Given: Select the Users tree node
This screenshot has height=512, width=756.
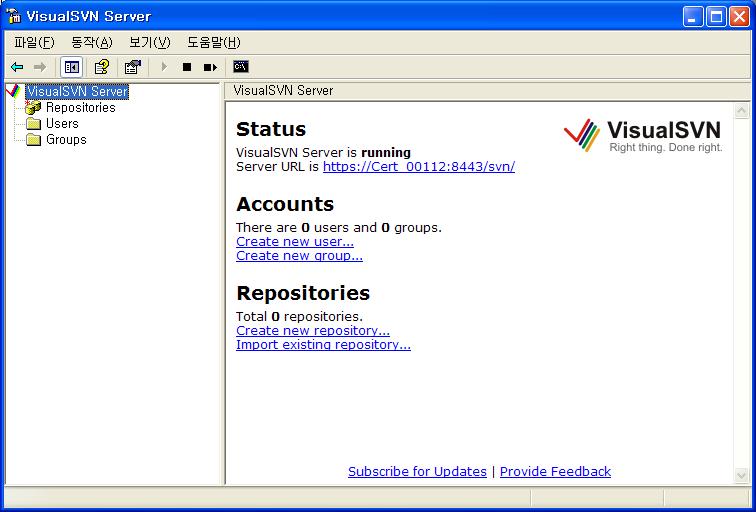Looking at the screenshot, I should [62, 124].
